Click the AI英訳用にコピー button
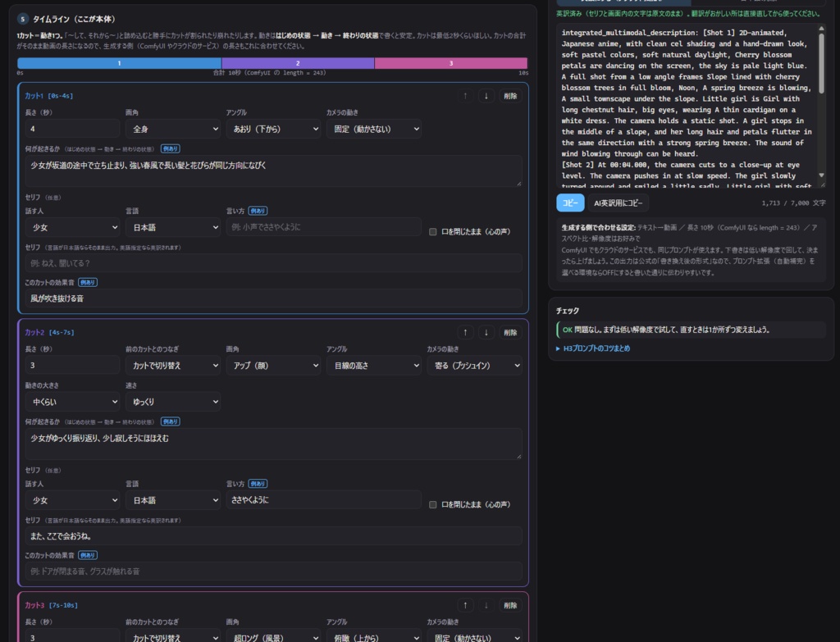The width and height of the screenshot is (840, 642). coord(618,203)
